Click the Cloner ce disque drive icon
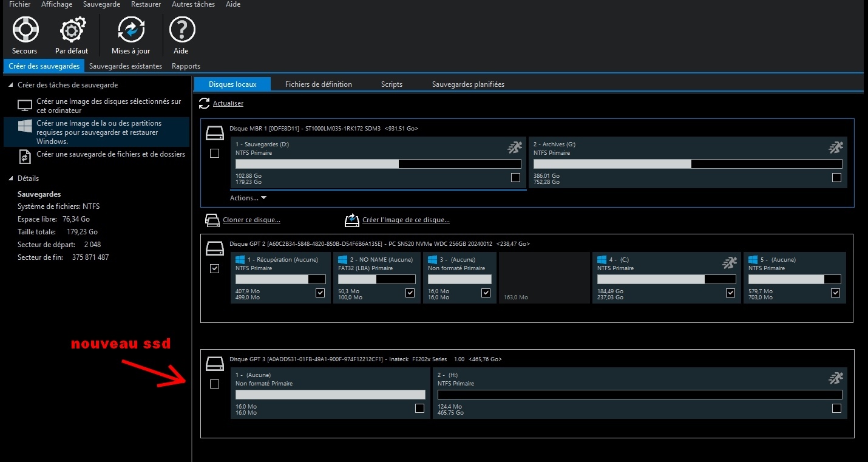 coord(212,220)
